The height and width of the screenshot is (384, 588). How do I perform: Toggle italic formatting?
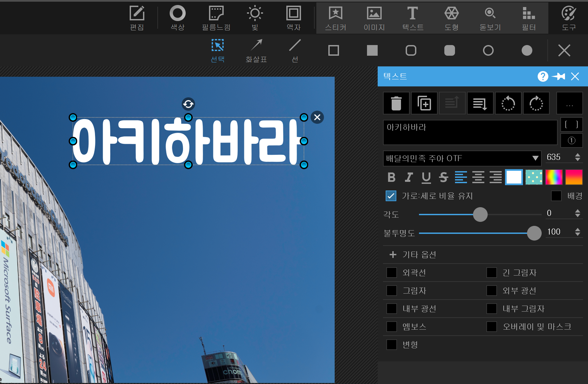409,177
